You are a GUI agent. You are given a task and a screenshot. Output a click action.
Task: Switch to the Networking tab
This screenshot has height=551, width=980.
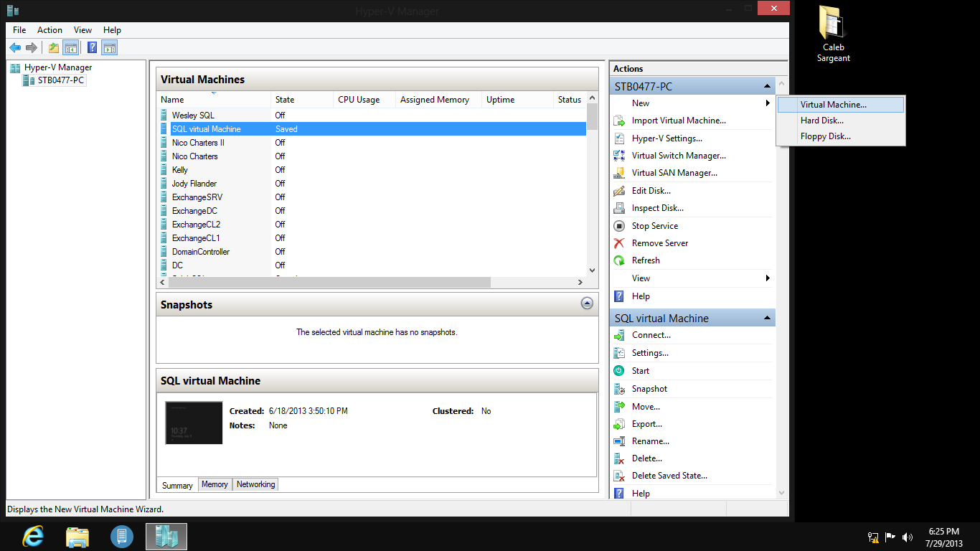[x=255, y=484]
